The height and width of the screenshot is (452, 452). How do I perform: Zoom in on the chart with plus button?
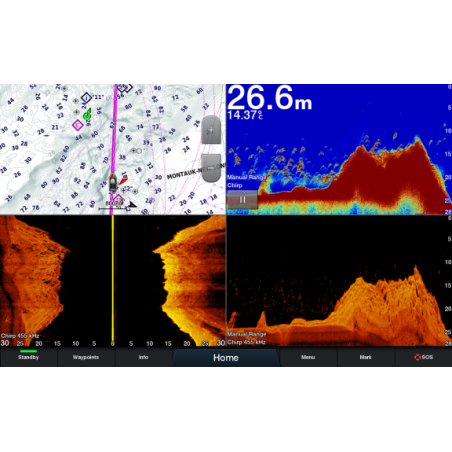tap(211, 130)
